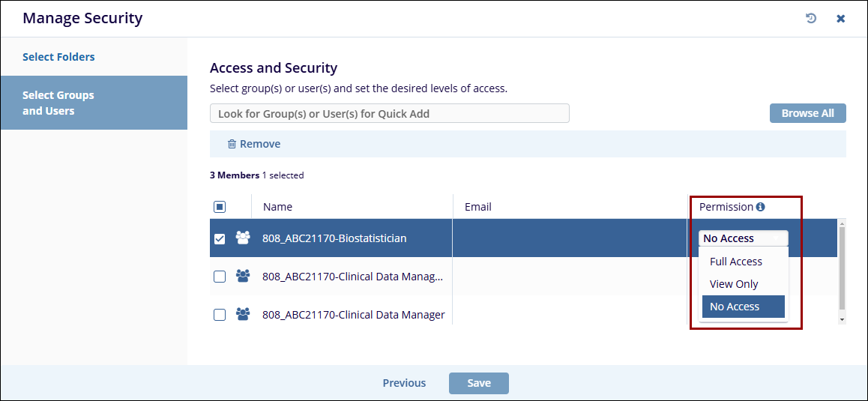Viewport: 868px width, 401px height.
Task: Open the Select Groups and Users step
Action: coord(58,103)
